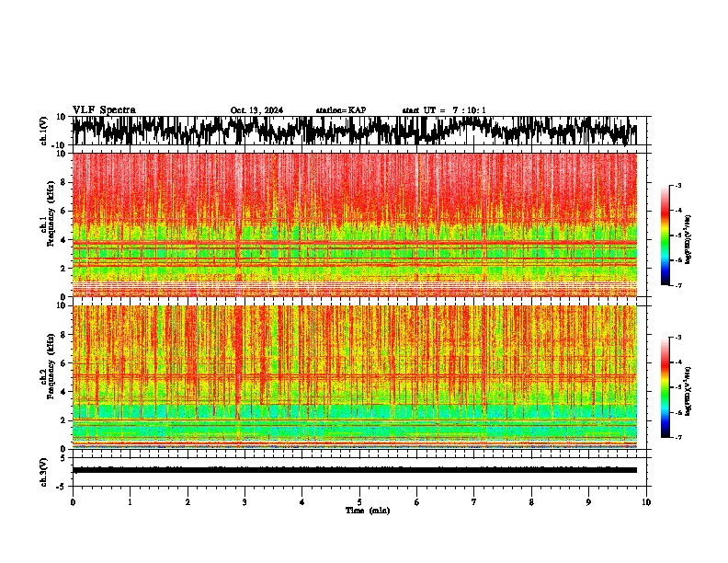This screenshot has width=728, height=563.
Task: Click the time axis tick label "8"
Action: click(x=531, y=502)
